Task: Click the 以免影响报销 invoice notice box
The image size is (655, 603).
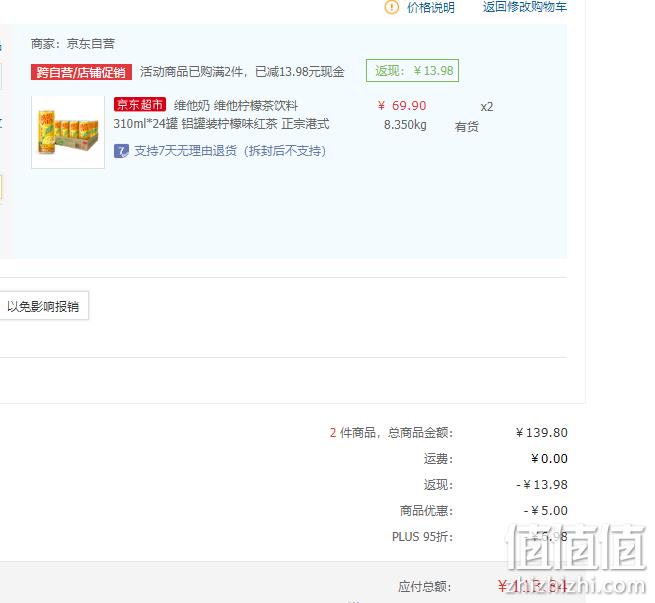Action: [x=44, y=306]
